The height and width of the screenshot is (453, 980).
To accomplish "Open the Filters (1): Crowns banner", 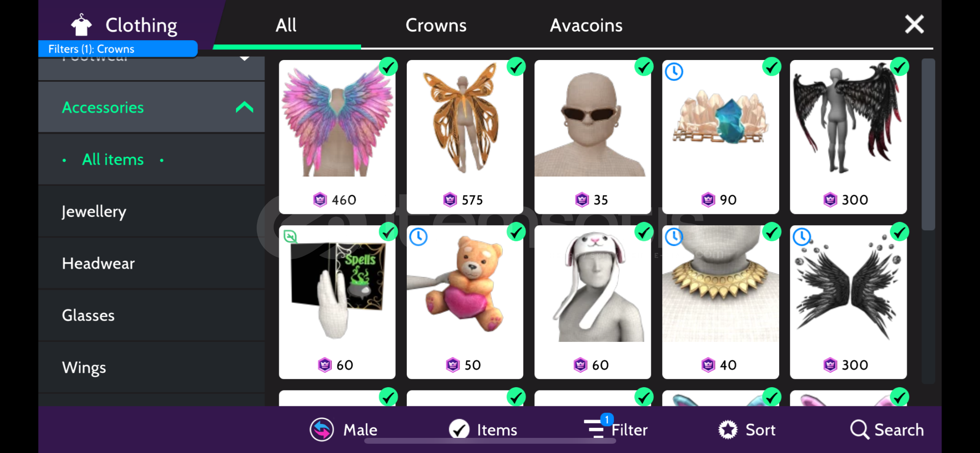I will 117,49.
